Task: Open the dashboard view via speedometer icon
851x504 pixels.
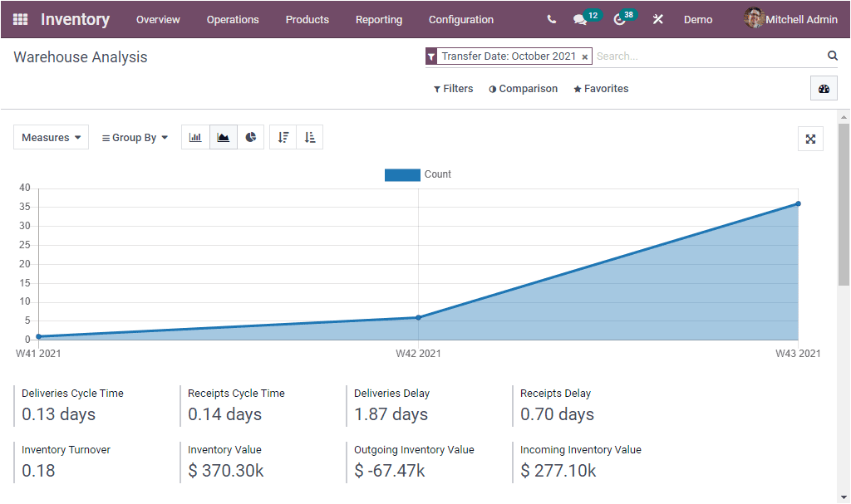Action: tap(824, 87)
